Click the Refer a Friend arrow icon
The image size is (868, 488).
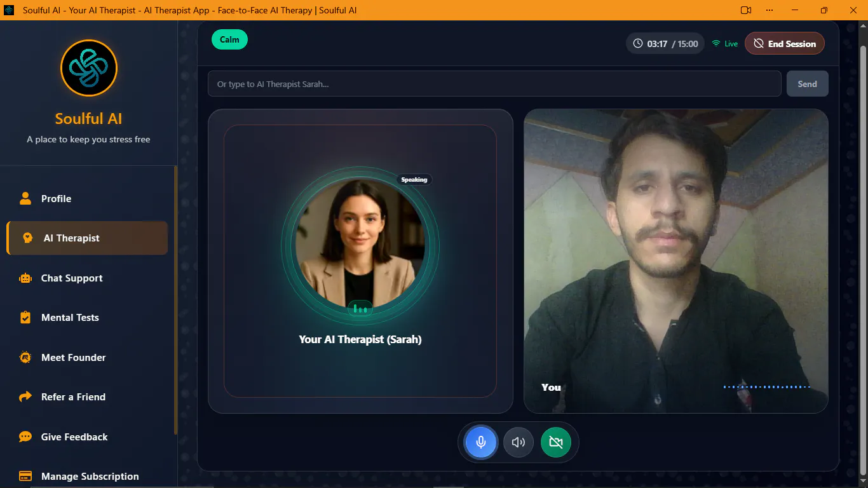coord(25,396)
